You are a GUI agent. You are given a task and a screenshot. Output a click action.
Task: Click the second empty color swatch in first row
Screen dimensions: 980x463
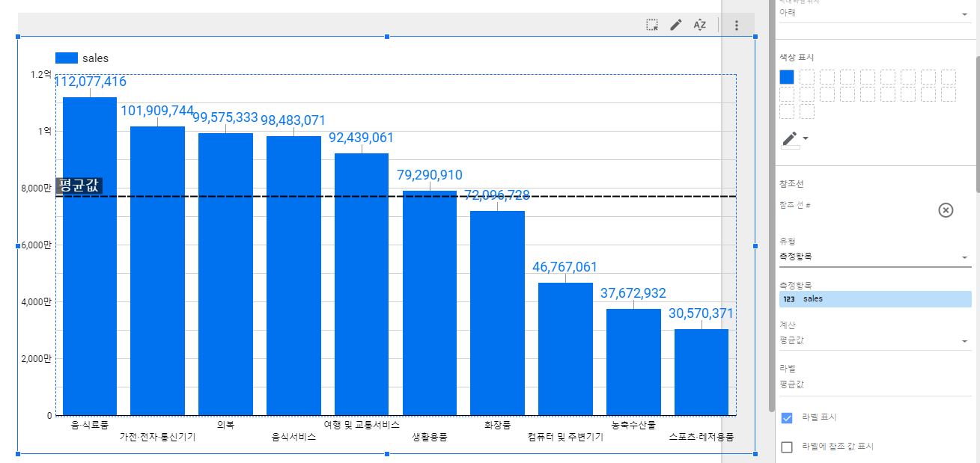click(827, 76)
